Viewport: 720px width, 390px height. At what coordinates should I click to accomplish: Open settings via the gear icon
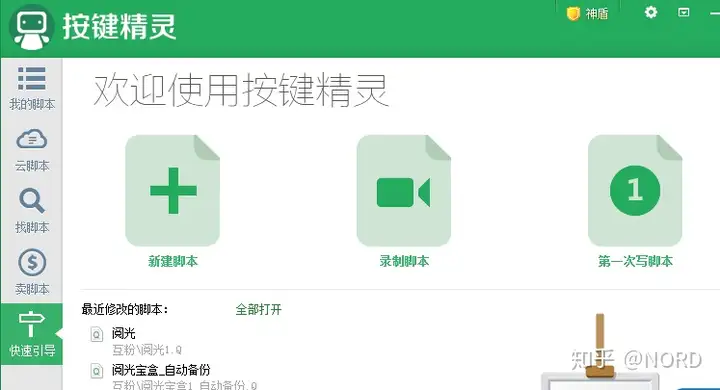click(651, 12)
